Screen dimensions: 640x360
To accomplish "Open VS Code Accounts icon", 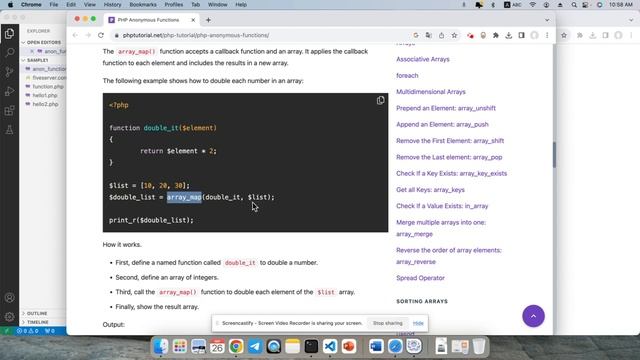I will coord(9,298).
